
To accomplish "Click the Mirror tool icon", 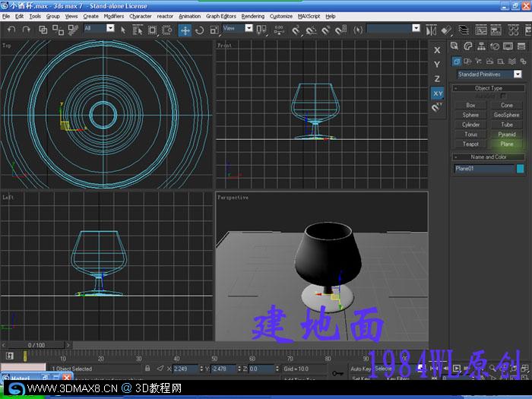I will point(431,30).
